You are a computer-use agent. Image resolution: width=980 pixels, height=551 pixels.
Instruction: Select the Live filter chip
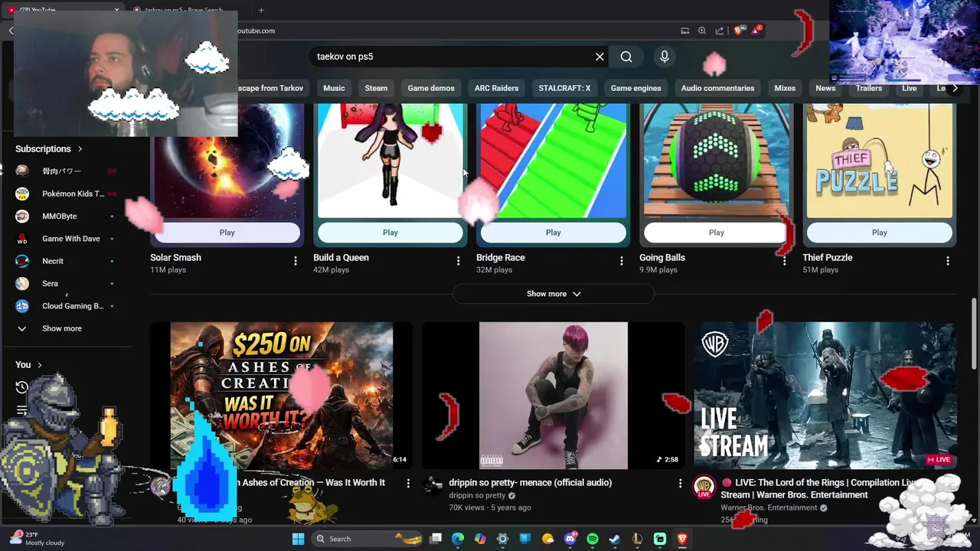click(x=910, y=88)
